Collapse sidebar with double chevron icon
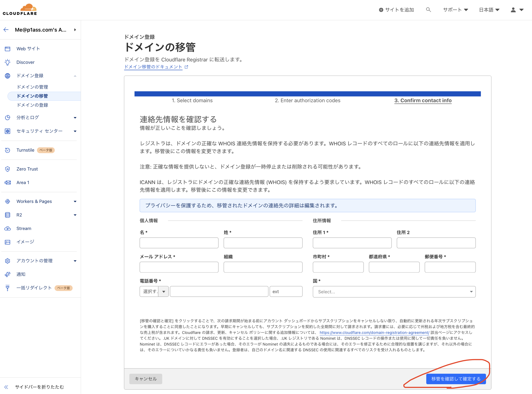The image size is (532, 394). pyautogui.click(x=6, y=387)
